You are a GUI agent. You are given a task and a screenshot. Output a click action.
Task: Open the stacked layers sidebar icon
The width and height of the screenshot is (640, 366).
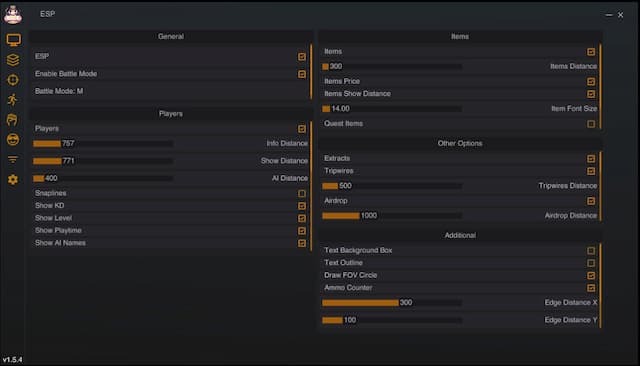point(13,60)
